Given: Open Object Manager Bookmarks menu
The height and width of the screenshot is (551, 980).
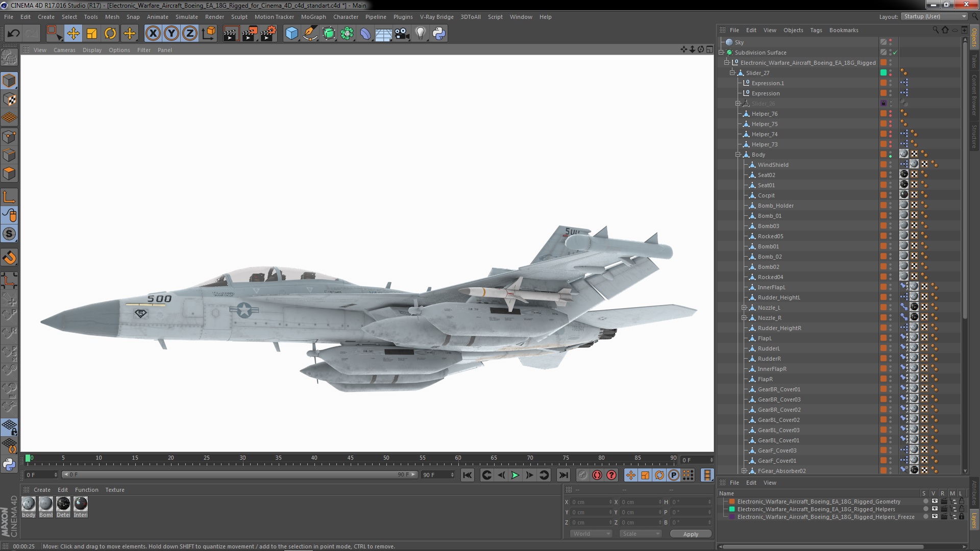Looking at the screenshot, I should point(844,30).
